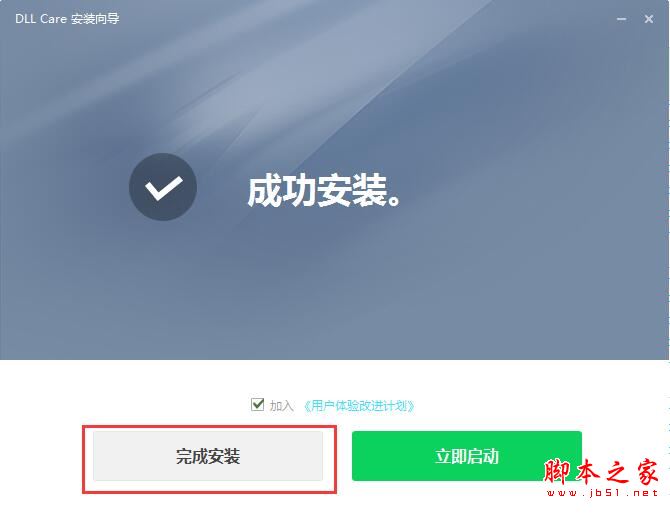The image size is (670, 514).
Task: Open the 《用户体验改进计划》 link
Action: 359,405
